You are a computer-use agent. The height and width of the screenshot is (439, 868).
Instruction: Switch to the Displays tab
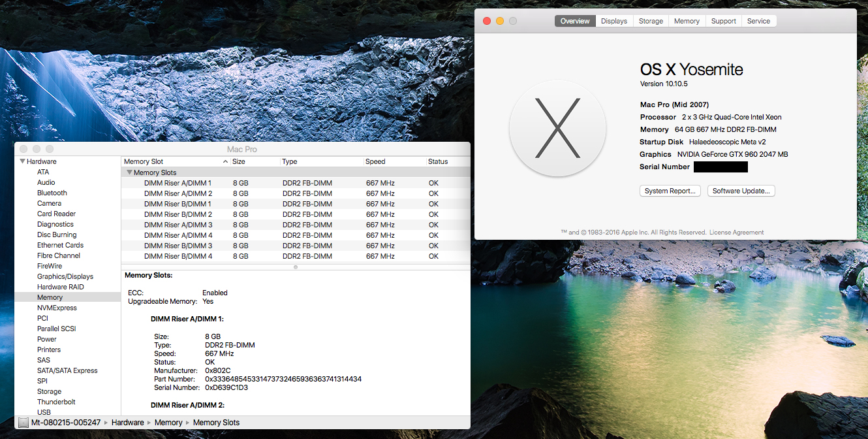614,21
